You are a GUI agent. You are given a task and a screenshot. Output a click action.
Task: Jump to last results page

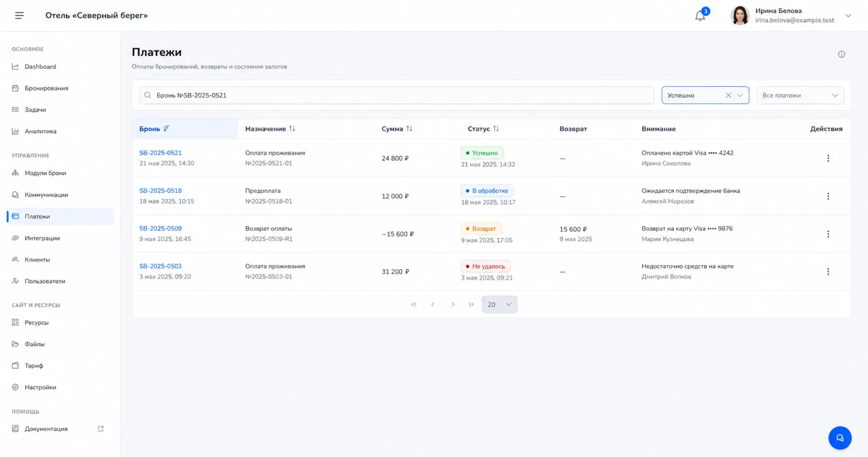pyautogui.click(x=471, y=304)
